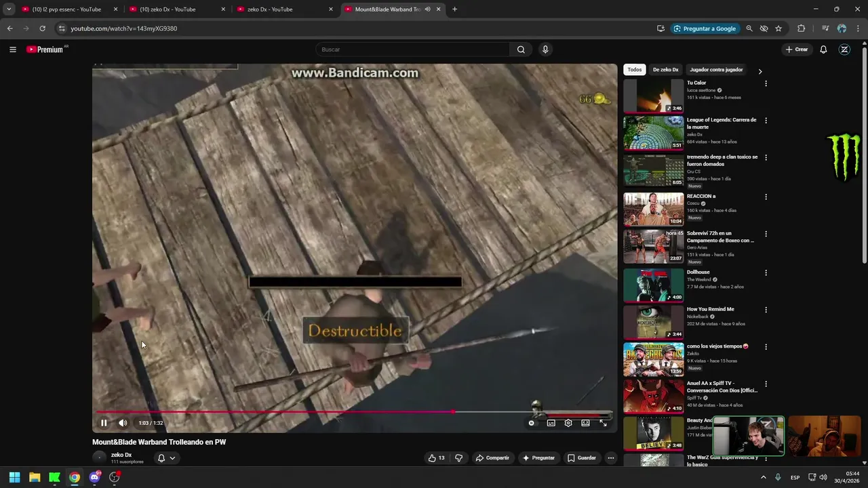Viewport: 868px width, 488px height.
Task: Open the zoom magnifier in address bar
Action: pos(749,28)
